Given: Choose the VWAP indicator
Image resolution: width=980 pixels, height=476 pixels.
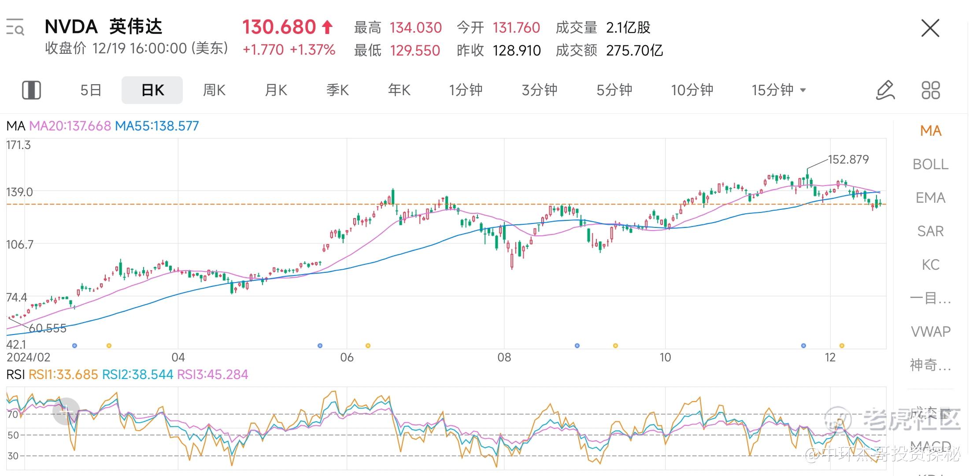Looking at the screenshot, I should pyautogui.click(x=931, y=331).
